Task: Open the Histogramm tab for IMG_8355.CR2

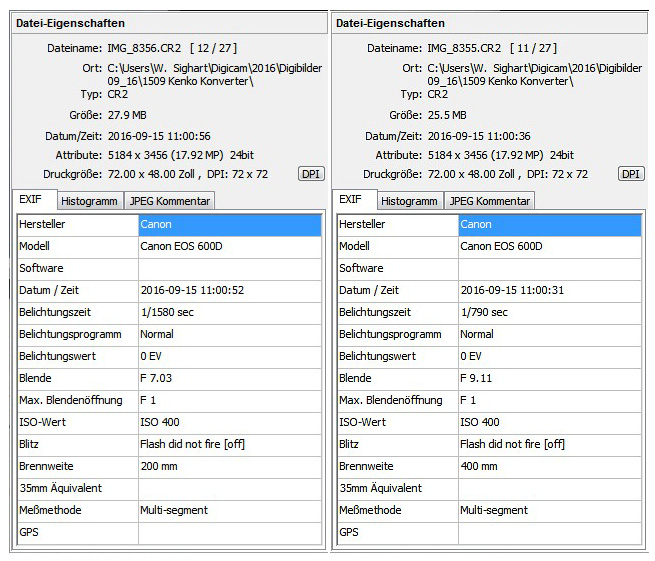Action: pos(409,201)
